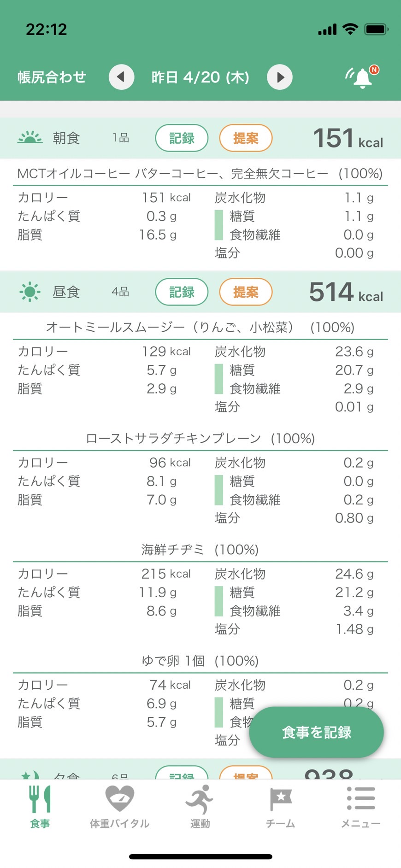Select the date 昨日 4/20 (木)
Image resolution: width=401 pixels, height=868 pixels.
[x=200, y=77]
